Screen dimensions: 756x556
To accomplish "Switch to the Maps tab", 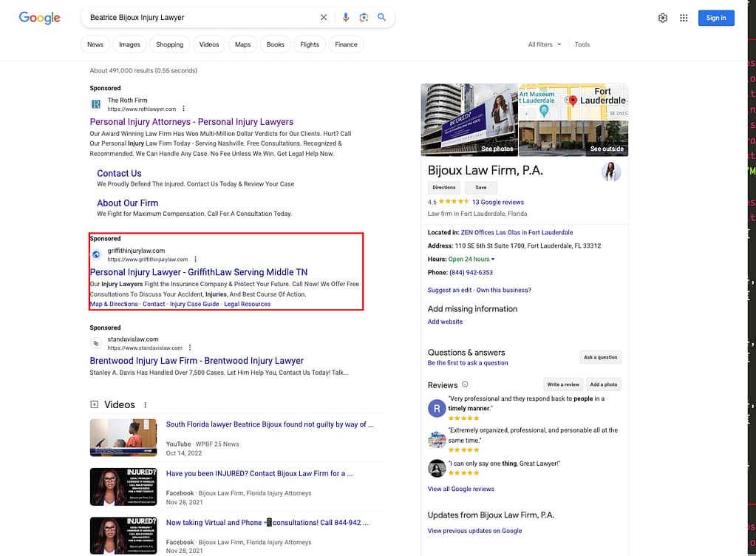I will click(x=242, y=44).
